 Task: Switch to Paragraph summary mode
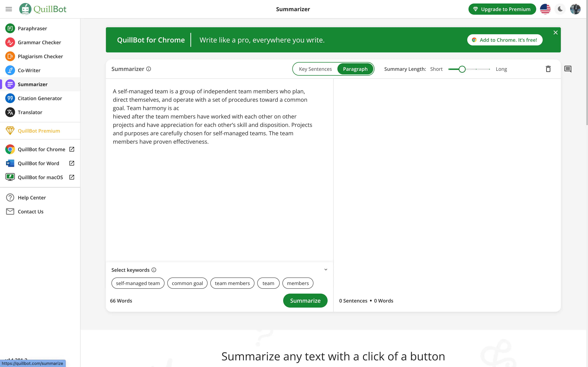pyautogui.click(x=355, y=69)
